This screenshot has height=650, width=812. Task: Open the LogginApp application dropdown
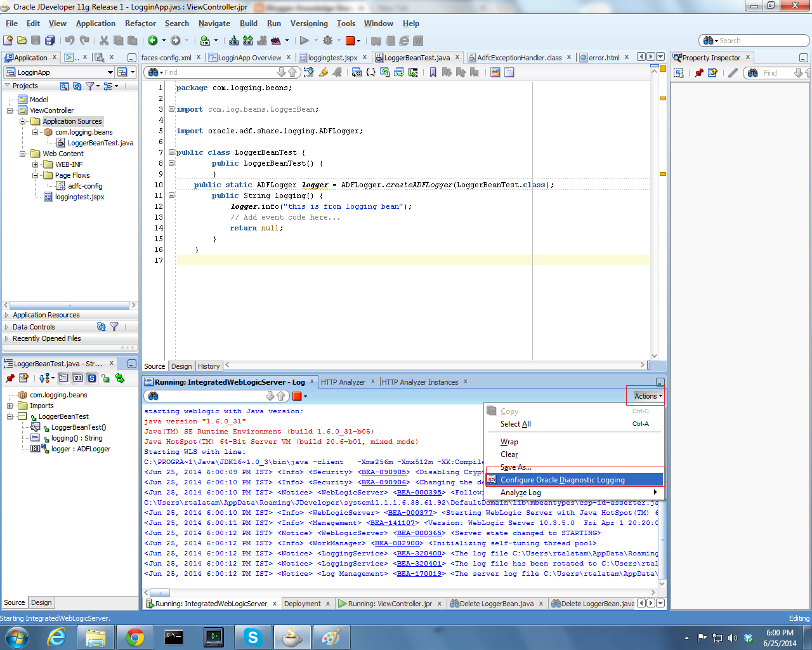(x=110, y=72)
